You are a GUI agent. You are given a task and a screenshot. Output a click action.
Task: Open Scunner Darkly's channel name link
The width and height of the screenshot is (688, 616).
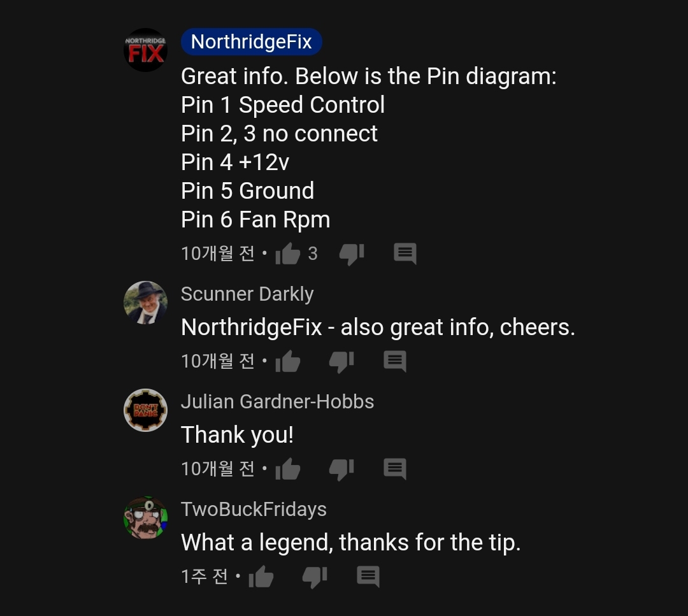tap(247, 294)
